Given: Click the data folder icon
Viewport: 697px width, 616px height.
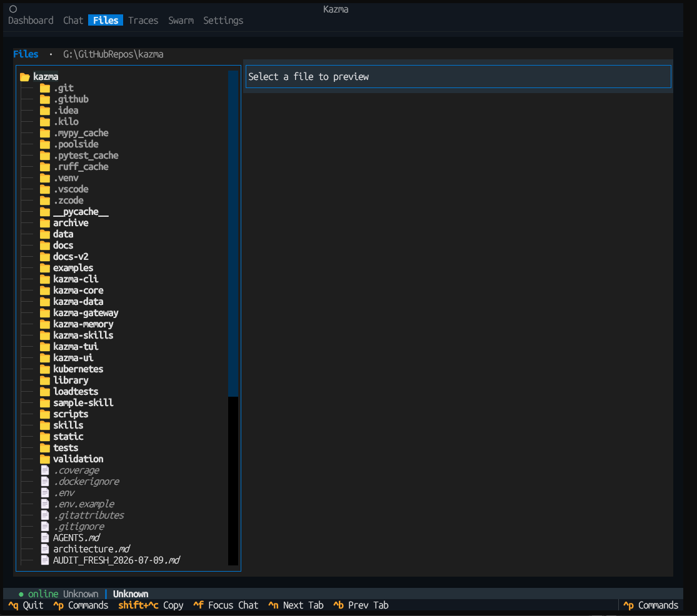Looking at the screenshot, I should coord(45,234).
